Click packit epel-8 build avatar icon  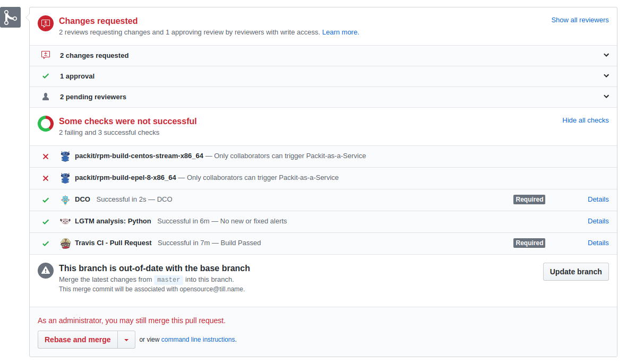(x=65, y=178)
